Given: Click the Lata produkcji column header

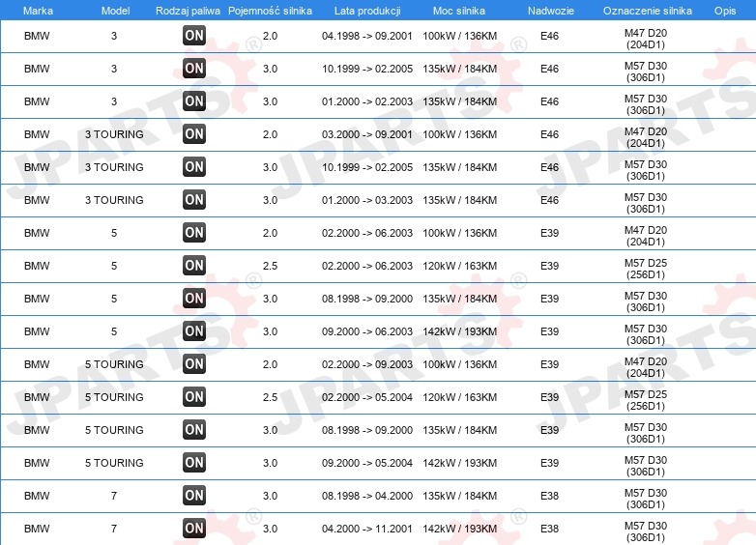Looking at the screenshot, I should point(367,11).
